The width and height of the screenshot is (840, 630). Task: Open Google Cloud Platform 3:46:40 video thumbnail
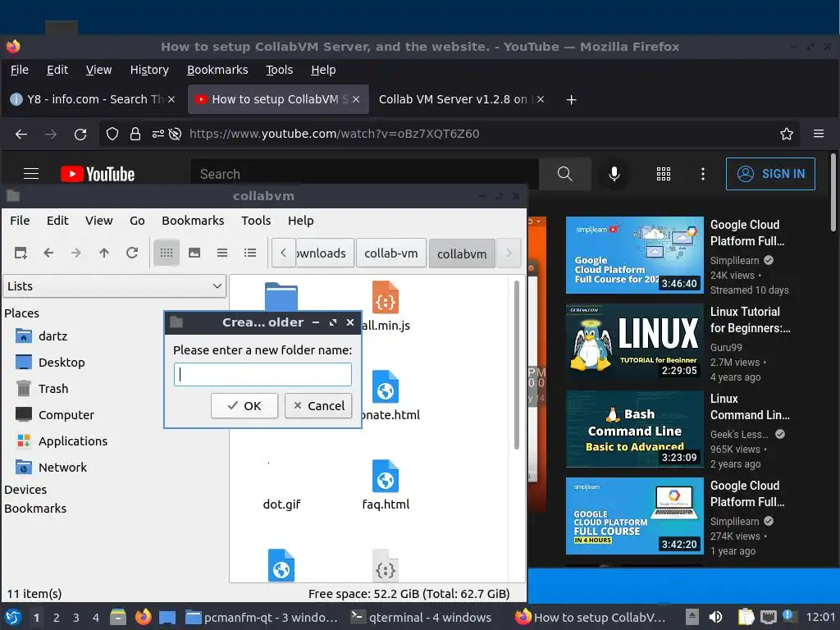point(634,255)
